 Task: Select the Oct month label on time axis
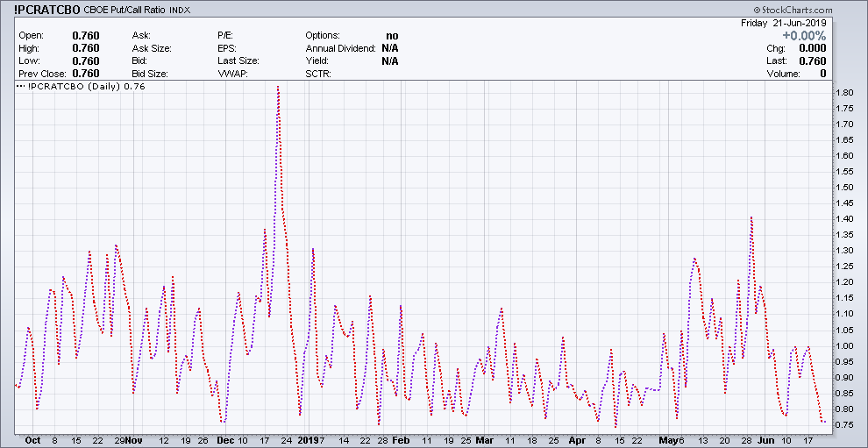coord(32,440)
